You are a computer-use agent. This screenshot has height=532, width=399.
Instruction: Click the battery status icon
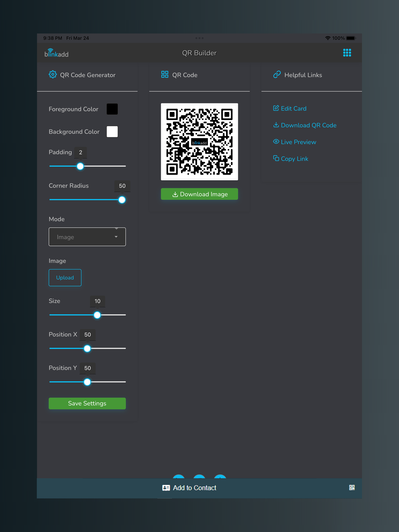351,38
